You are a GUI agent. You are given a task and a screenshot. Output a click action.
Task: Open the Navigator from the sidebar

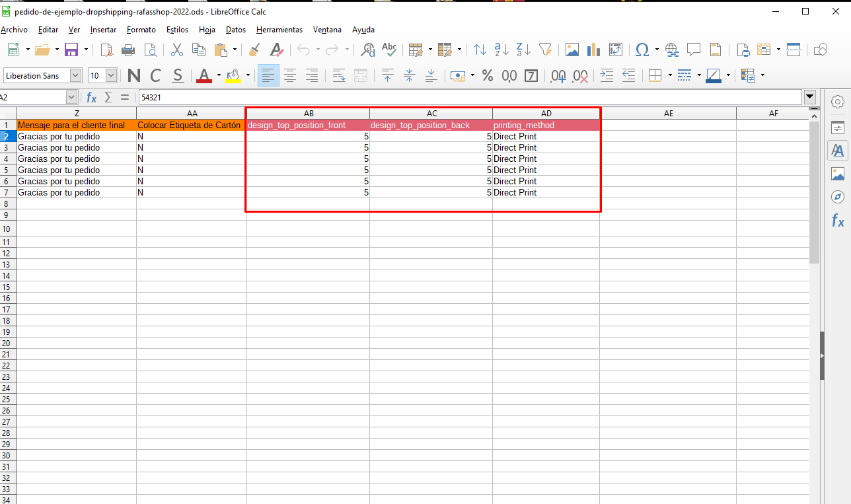[x=837, y=196]
